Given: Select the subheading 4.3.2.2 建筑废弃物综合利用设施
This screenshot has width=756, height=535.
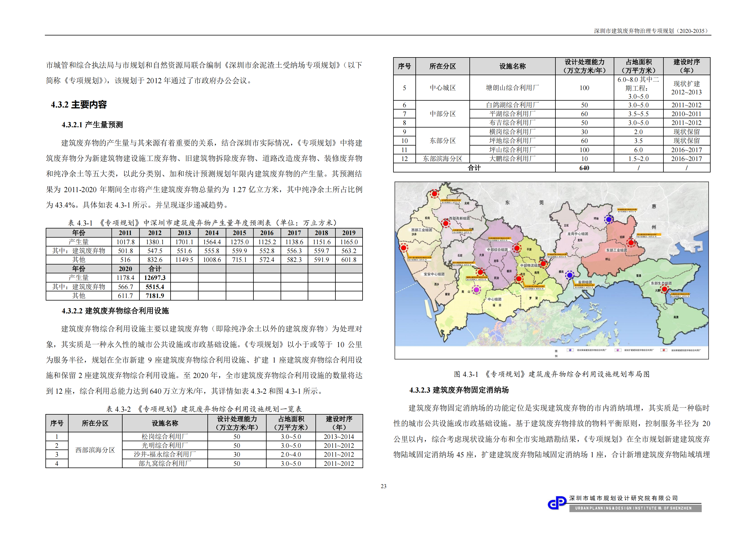Looking at the screenshot, I should coord(115,311).
